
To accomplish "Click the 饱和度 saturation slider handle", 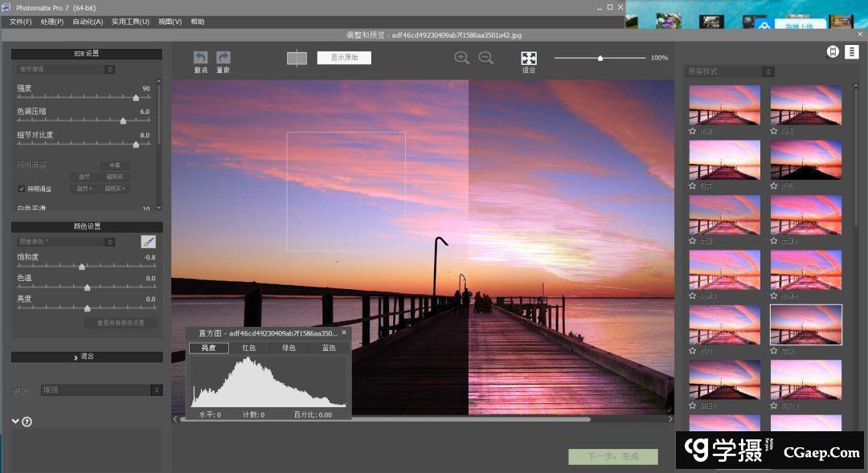I will coord(82,267).
